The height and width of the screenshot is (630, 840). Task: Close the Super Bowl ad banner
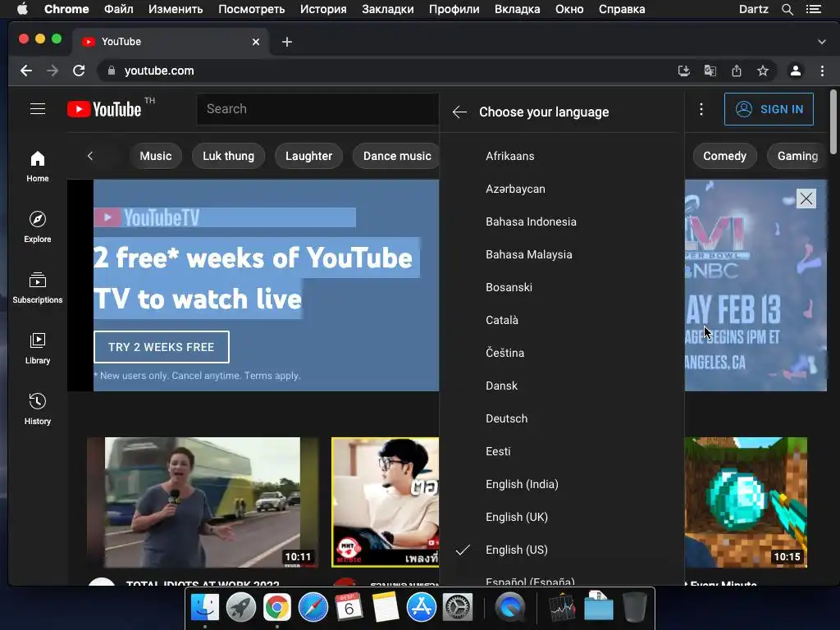point(806,199)
